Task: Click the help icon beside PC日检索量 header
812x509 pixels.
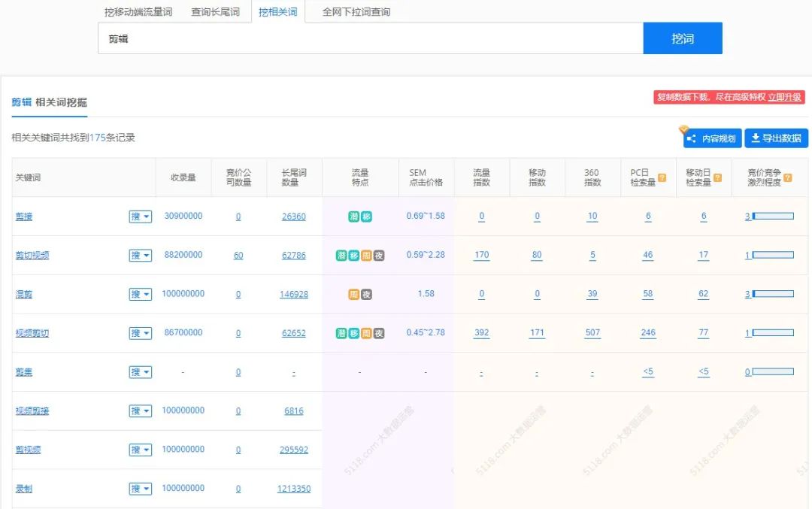Action: pyautogui.click(x=662, y=177)
